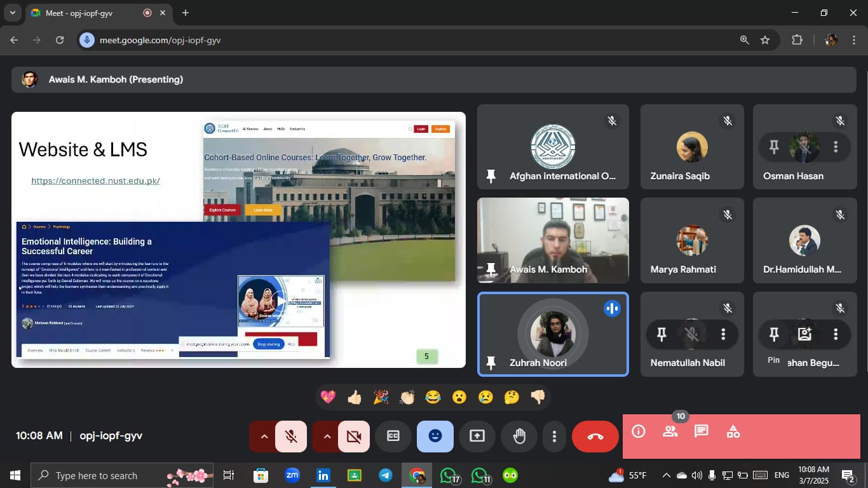Screen dimensions: 868x488
Task: Send the thumbs down reaction
Action: tap(538, 398)
